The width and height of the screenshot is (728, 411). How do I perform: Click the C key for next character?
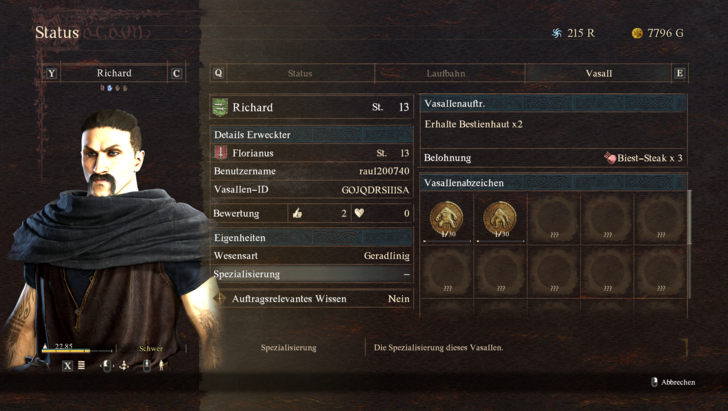[176, 73]
